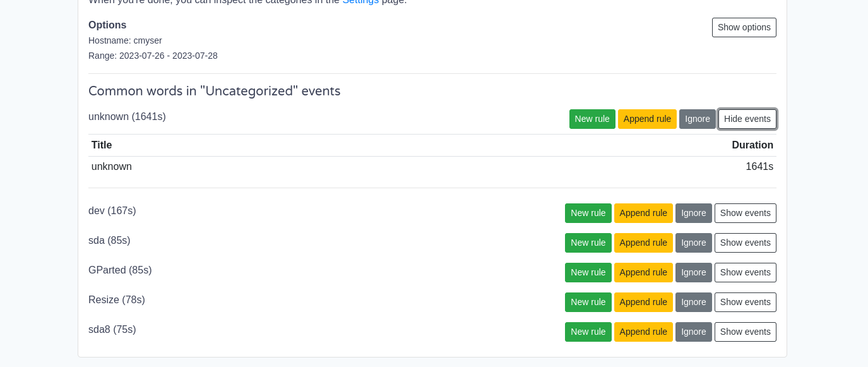Create New rule for Resize

588,302
